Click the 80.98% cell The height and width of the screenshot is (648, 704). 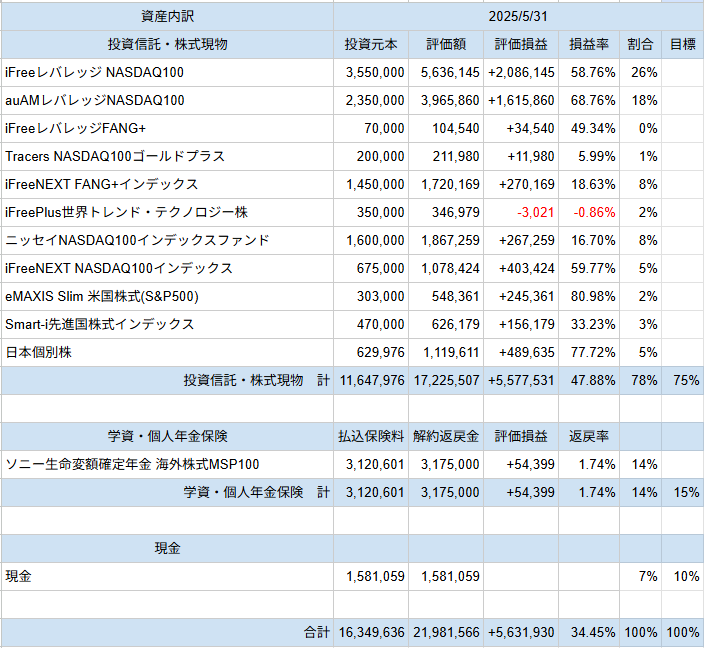(589, 296)
